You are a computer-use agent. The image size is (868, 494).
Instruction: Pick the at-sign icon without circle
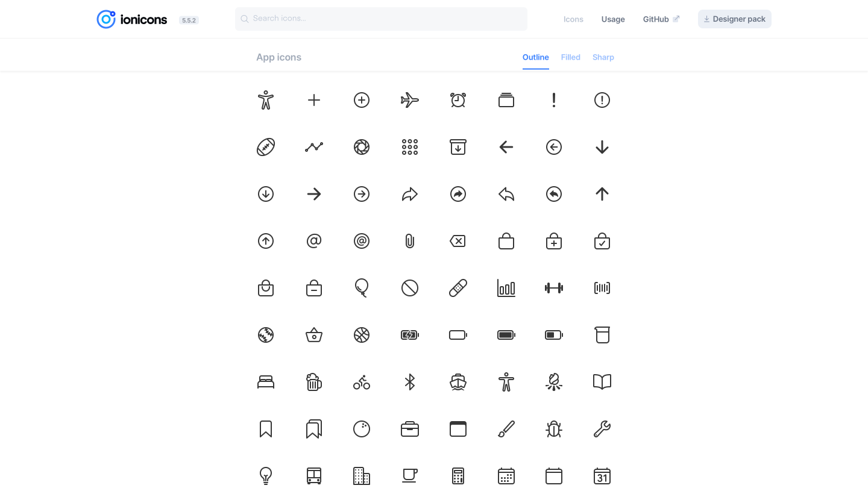click(x=314, y=241)
